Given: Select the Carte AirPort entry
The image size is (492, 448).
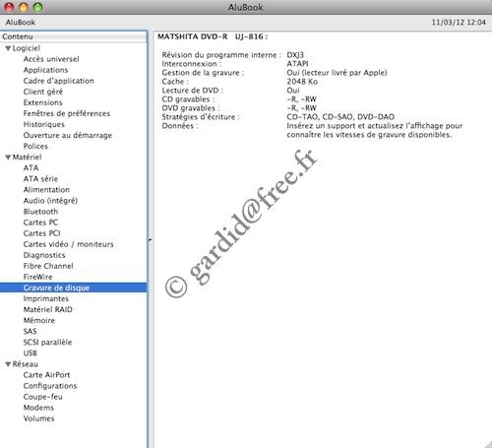Looking at the screenshot, I should 46,375.
